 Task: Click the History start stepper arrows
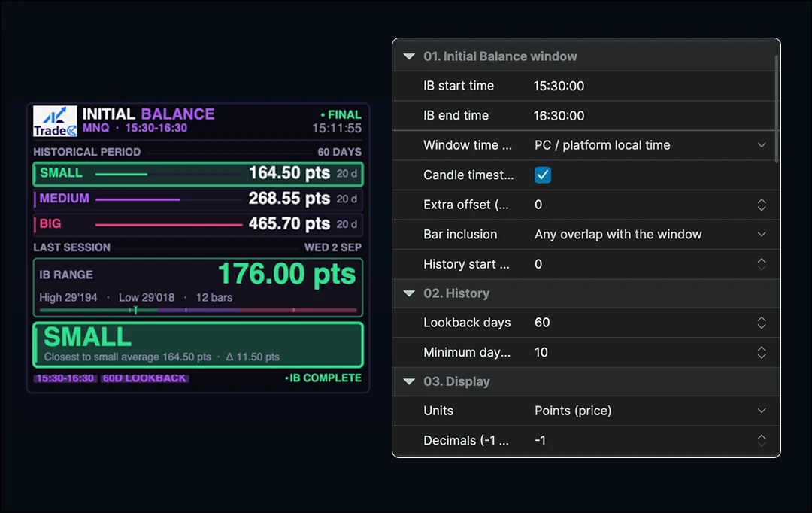pyautogui.click(x=761, y=264)
